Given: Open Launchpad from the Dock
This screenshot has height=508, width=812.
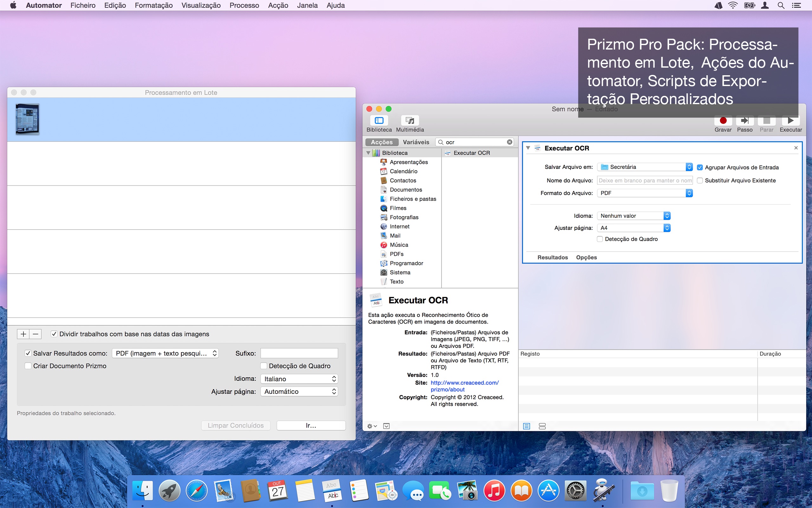Looking at the screenshot, I should click(169, 491).
